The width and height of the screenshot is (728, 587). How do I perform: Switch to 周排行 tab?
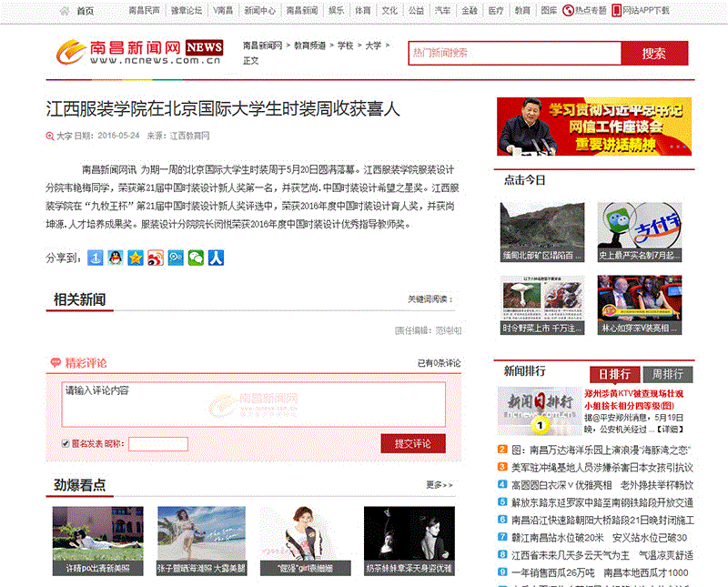(667, 374)
